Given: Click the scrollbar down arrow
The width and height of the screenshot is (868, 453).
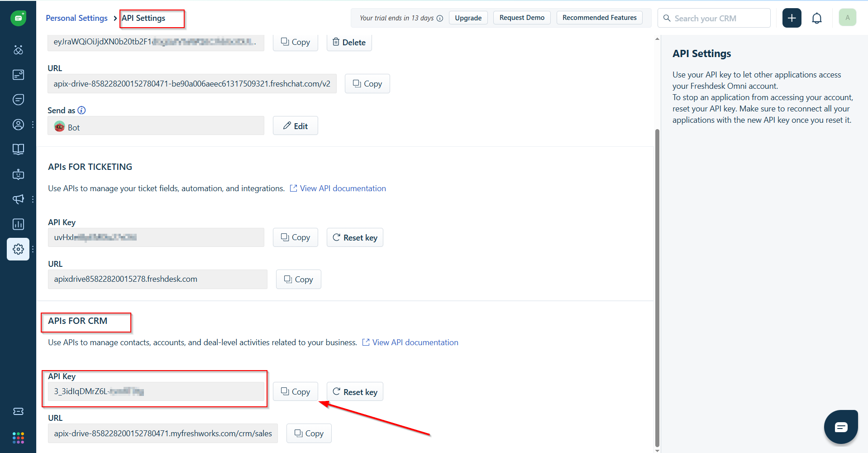Looking at the screenshot, I should click(x=657, y=450).
